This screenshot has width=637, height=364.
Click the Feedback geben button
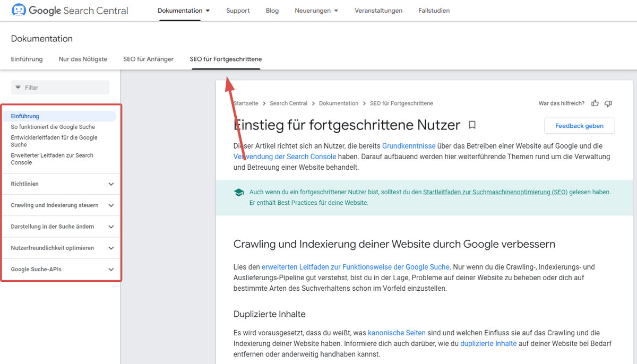[x=579, y=126]
